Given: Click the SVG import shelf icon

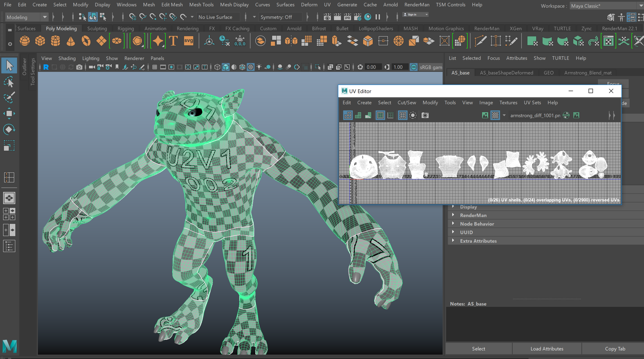Looking at the screenshot, I should coord(189,41).
